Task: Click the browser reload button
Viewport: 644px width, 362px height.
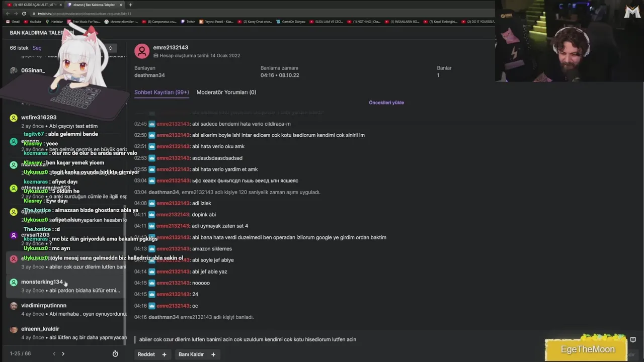Action: coord(24,14)
